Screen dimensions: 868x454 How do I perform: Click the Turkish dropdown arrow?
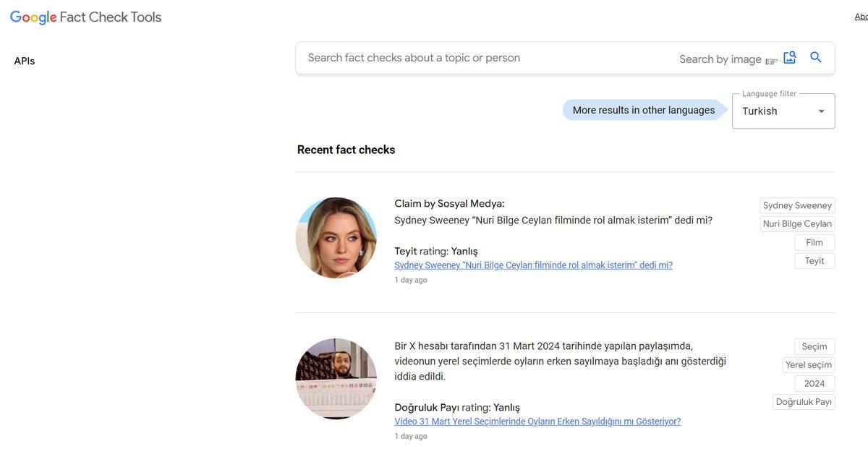point(821,111)
